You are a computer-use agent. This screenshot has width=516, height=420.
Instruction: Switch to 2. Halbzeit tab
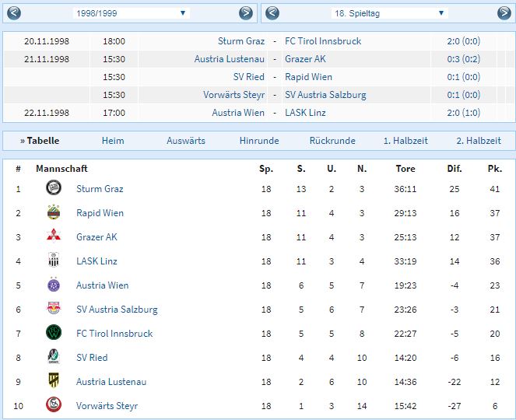(479, 141)
